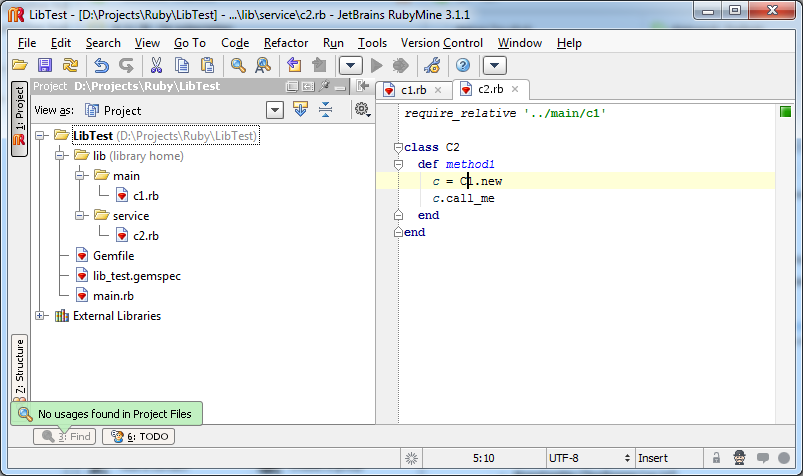This screenshot has height=476, width=803.
Task: Click the hide side panel arrow icon
Action: [x=363, y=86]
